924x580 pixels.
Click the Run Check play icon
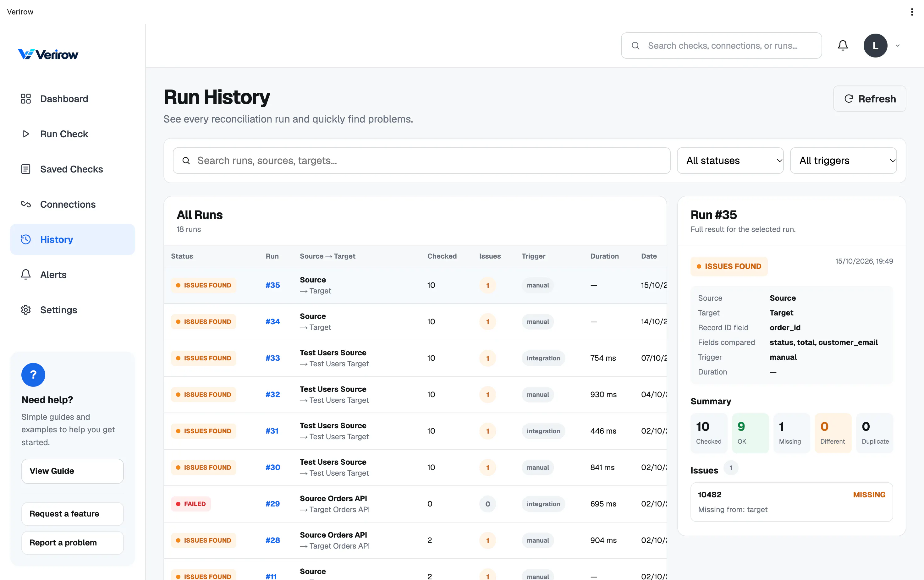(x=26, y=134)
